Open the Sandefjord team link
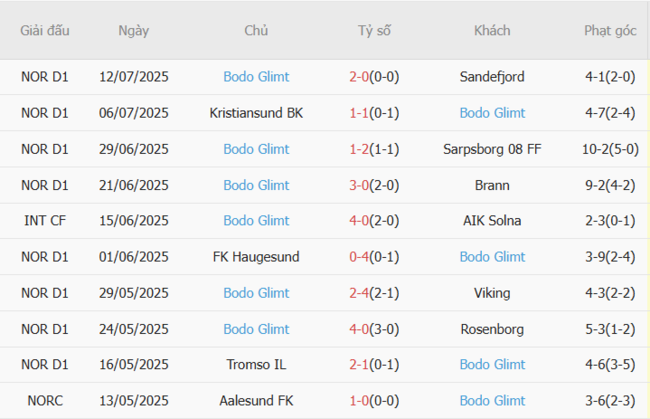 [x=492, y=77]
